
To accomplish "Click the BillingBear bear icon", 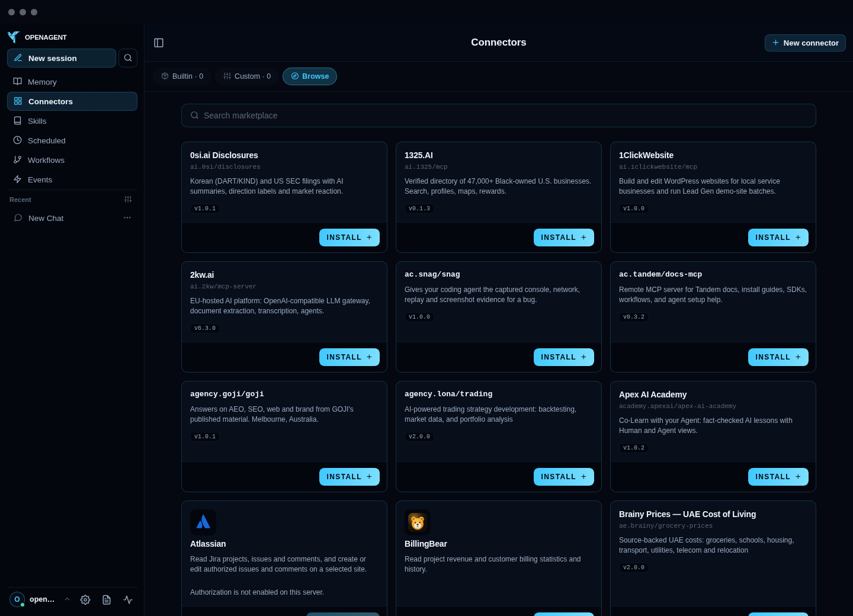I will coord(418,522).
